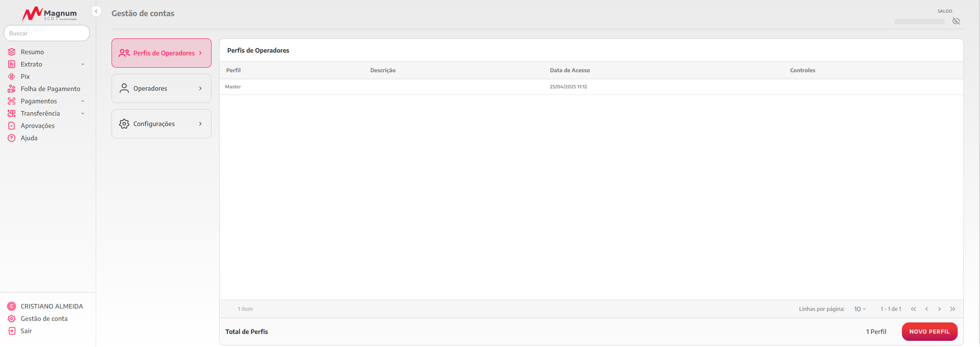Screen dimensions: 980x347
Task: Open Gestão de conta link
Action: click(44, 319)
